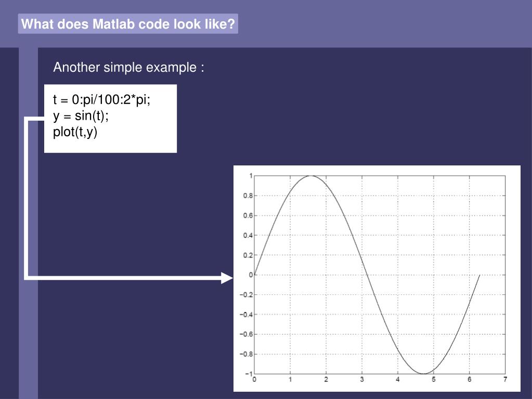
Task: Click the code line 'y = sin(t);'
Action: coord(81,116)
